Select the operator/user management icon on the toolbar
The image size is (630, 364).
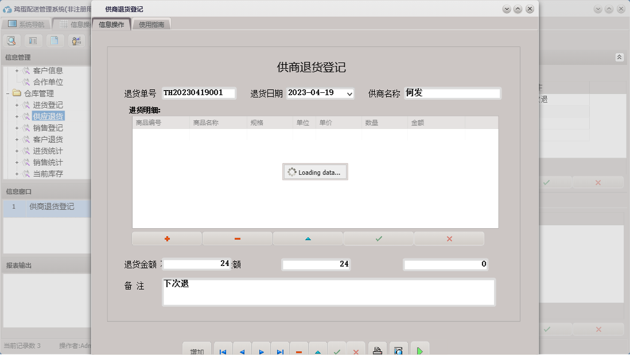(x=76, y=41)
